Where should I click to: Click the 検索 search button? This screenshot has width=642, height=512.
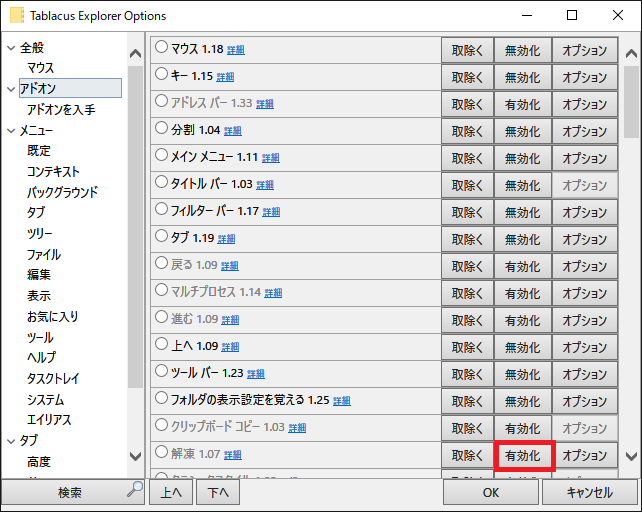[73, 492]
